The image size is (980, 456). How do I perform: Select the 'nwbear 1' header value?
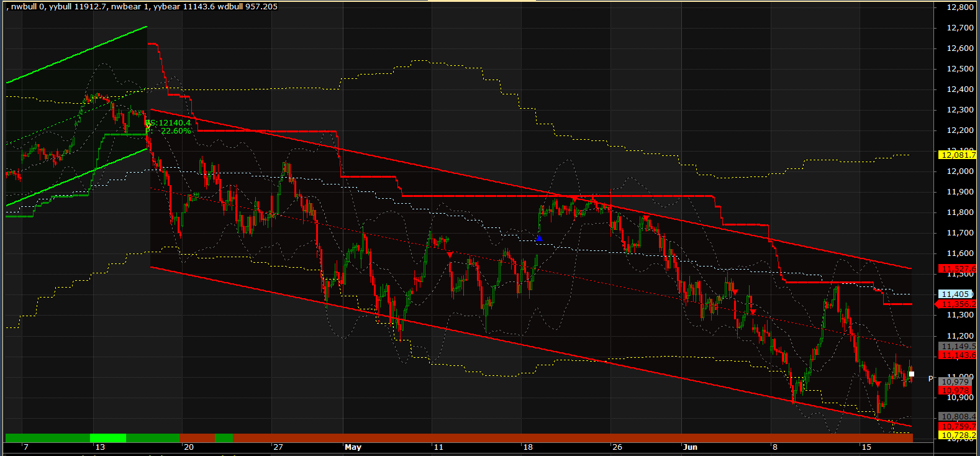tap(131, 7)
